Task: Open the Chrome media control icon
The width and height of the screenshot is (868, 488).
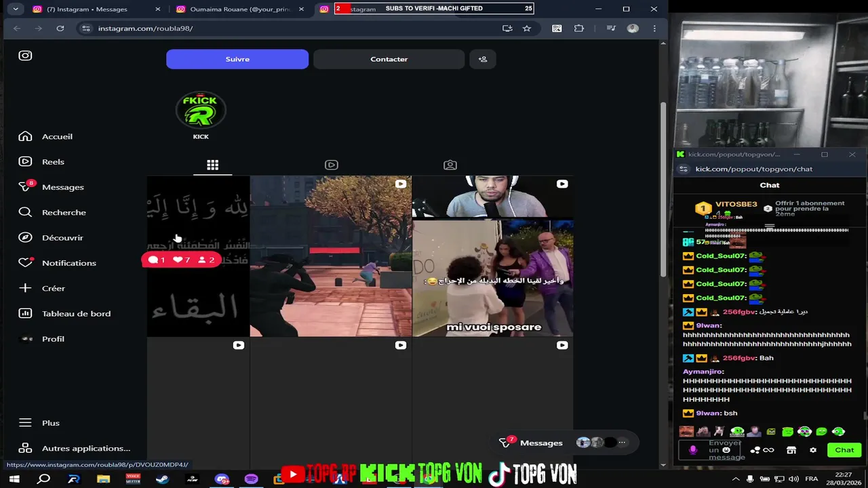Action: pos(611,28)
